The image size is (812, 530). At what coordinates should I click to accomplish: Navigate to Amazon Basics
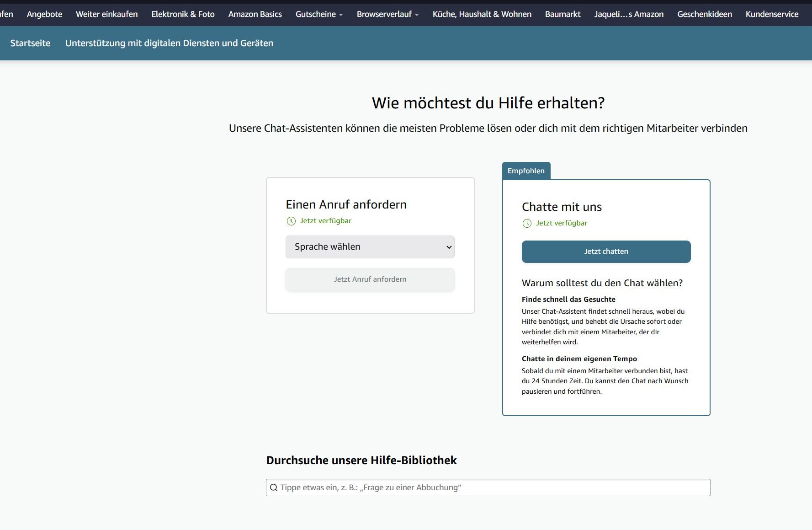(x=255, y=14)
